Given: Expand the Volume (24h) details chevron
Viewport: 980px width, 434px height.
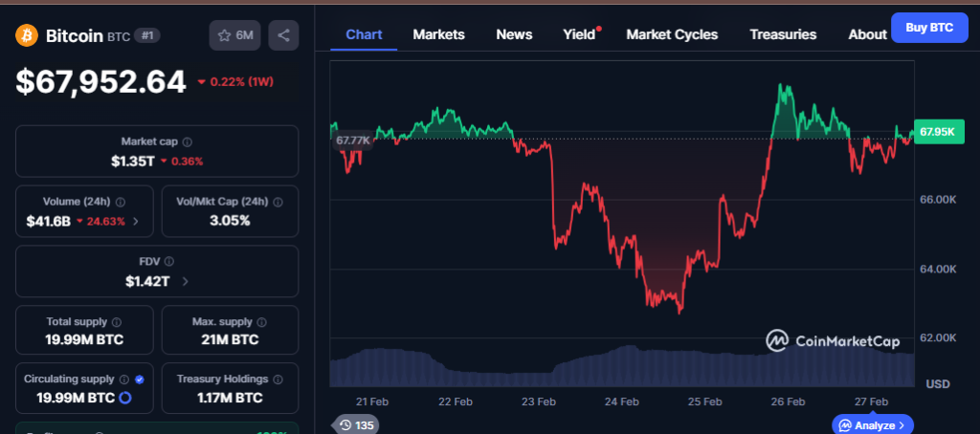Looking at the screenshot, I should pos(135,221).
